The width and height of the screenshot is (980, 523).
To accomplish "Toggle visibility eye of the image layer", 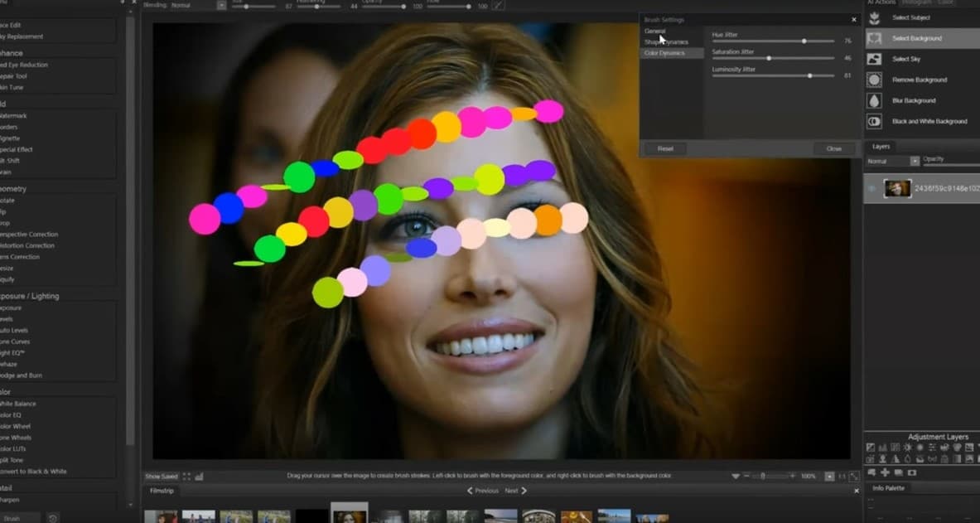I will pos(871,189).
